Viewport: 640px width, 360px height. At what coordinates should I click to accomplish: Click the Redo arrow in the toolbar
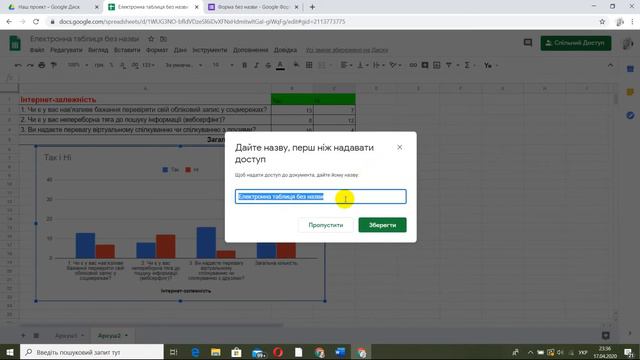tap(30, 65)
